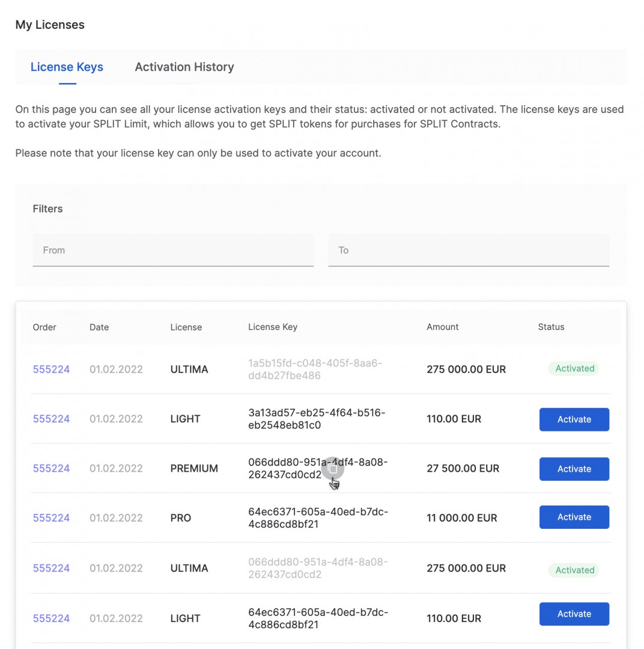This screenshot has width=644, height=649.
Task: Activate the LIGHT license with key 64ec6371
Action: (x=574, y=614)
